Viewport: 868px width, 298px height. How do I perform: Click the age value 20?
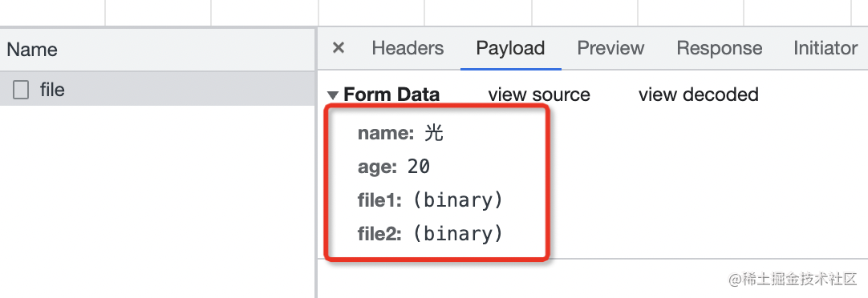click(419, 167)
